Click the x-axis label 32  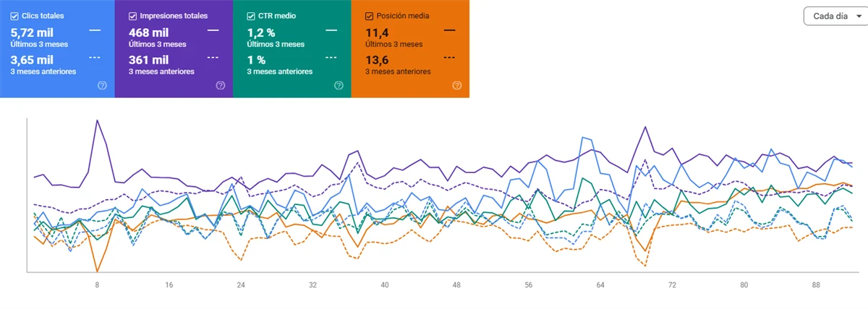click(x=312, y=285)
